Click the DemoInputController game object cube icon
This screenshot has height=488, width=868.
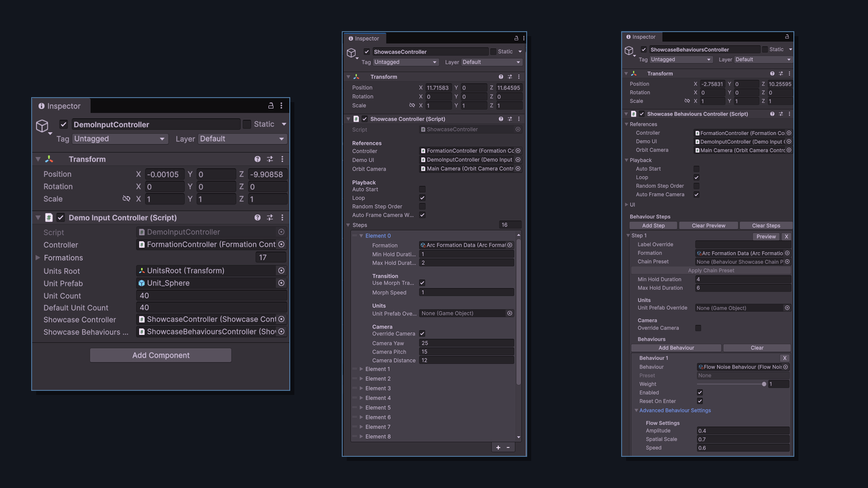point(42,126)
